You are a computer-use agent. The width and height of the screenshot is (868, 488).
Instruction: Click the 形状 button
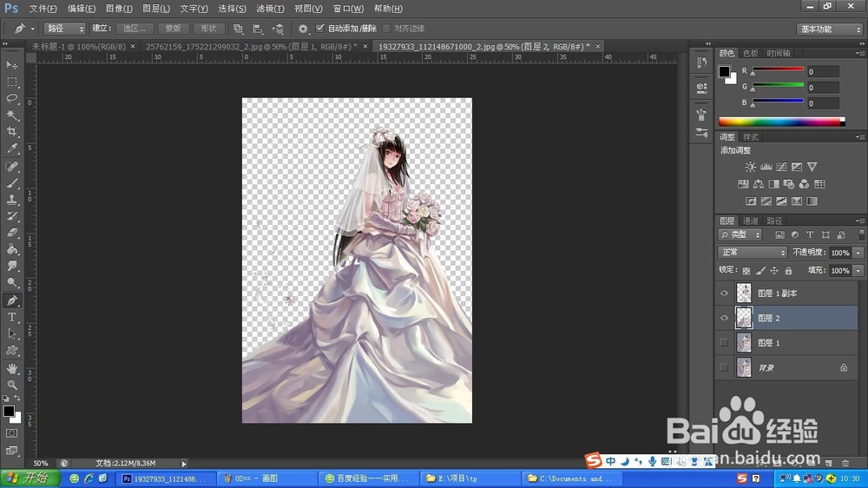tap(208, 29)
